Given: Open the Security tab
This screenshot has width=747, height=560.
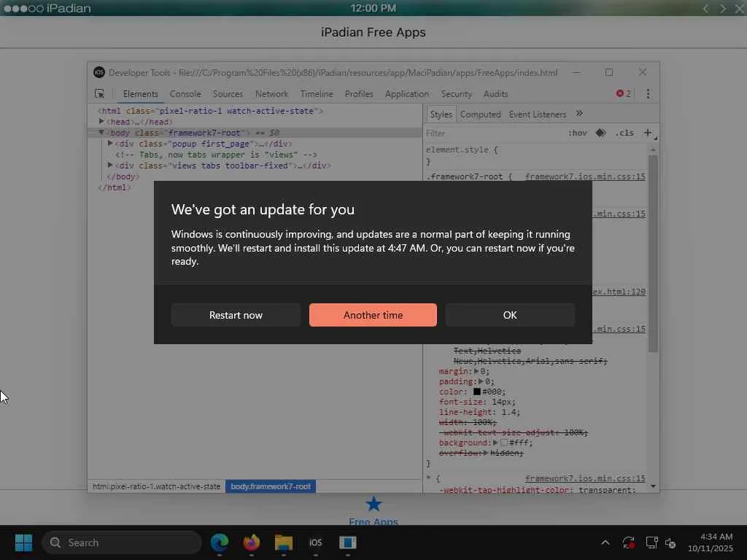Looking at the screenshot, I should tap(456, 94).
